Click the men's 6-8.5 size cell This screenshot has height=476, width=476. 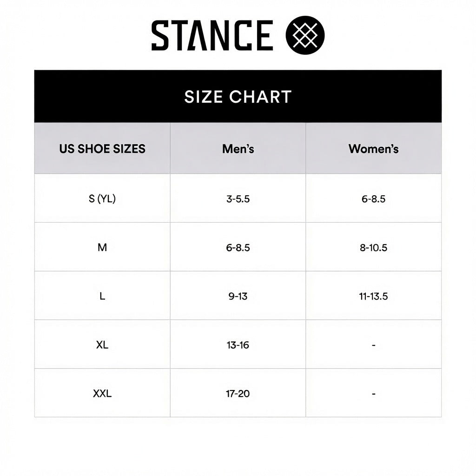point(238,247)
